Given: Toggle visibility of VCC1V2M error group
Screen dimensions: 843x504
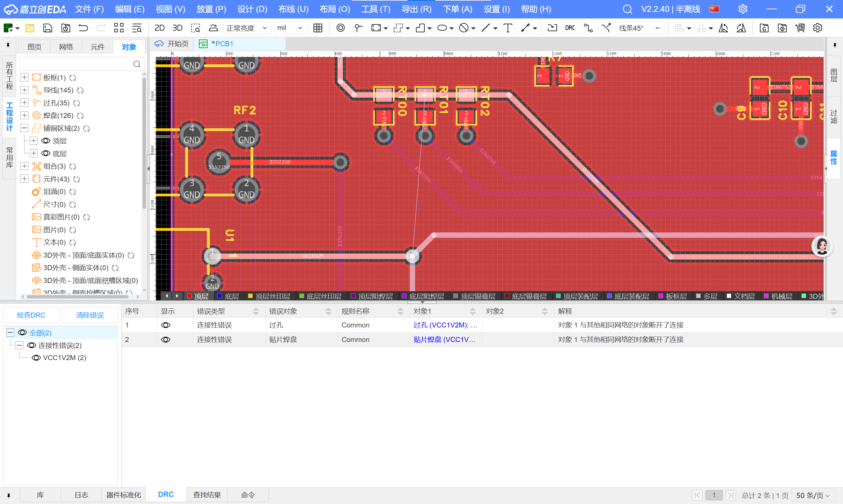Looking at the screenshot, I should pos(36,358).
